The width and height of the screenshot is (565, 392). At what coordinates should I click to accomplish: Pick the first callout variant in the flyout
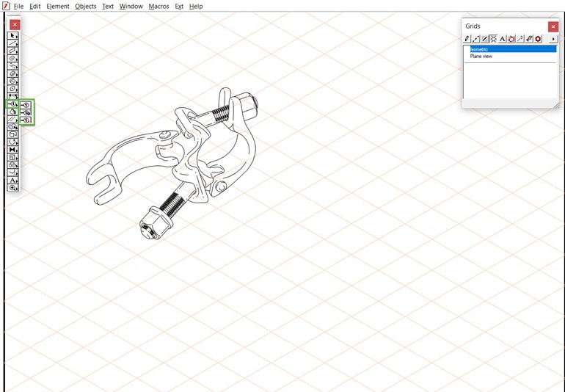(x=26, y=105)
